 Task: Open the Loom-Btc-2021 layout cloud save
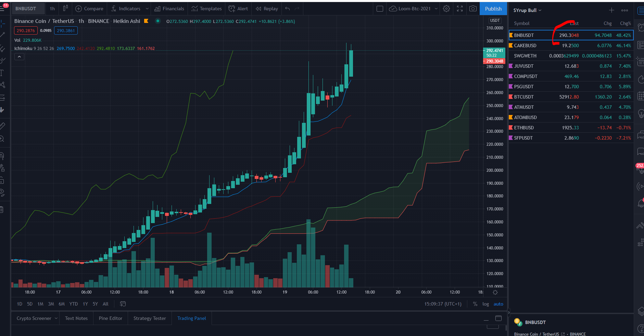click(x=410, y=9)
